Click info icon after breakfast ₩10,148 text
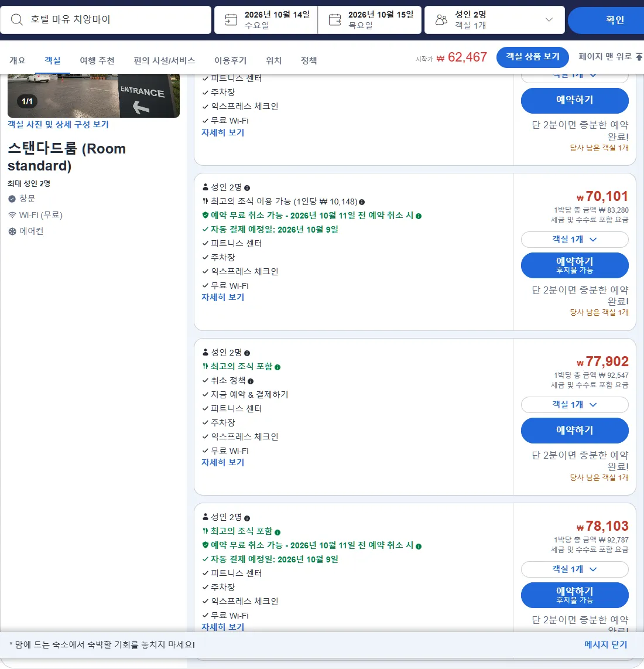644x669 pixels. click(x=362, y=202)
